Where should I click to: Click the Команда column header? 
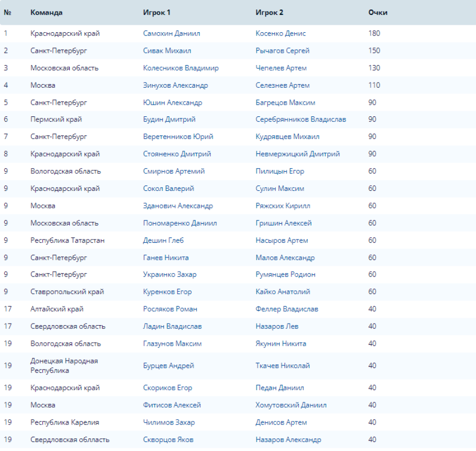click(x=46, y=12)
